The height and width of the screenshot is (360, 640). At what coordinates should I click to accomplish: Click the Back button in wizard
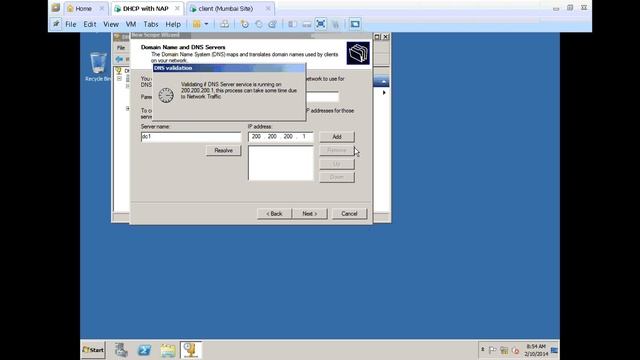point(274,213)
